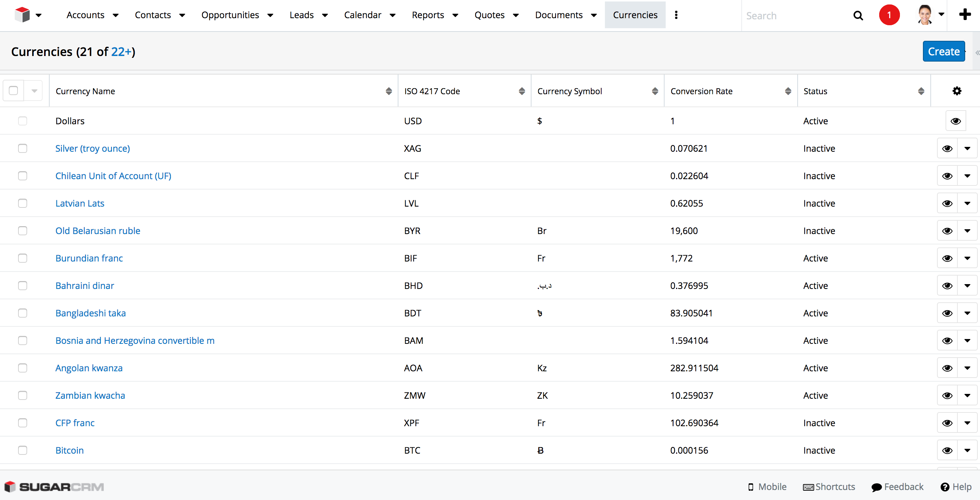Sort by ISO 4217 Code column
Viewport: 980px width, 500px height.
click(x=522, y=91)
